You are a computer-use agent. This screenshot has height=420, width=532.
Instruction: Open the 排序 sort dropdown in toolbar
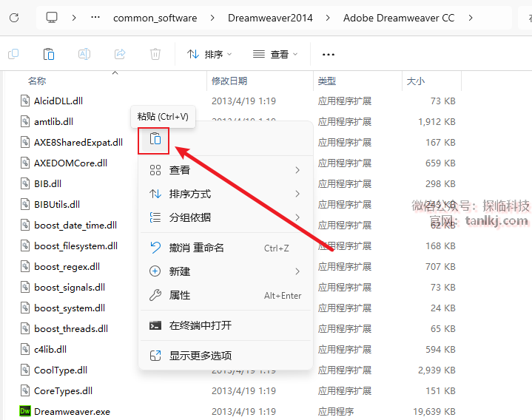click(209, 54)
